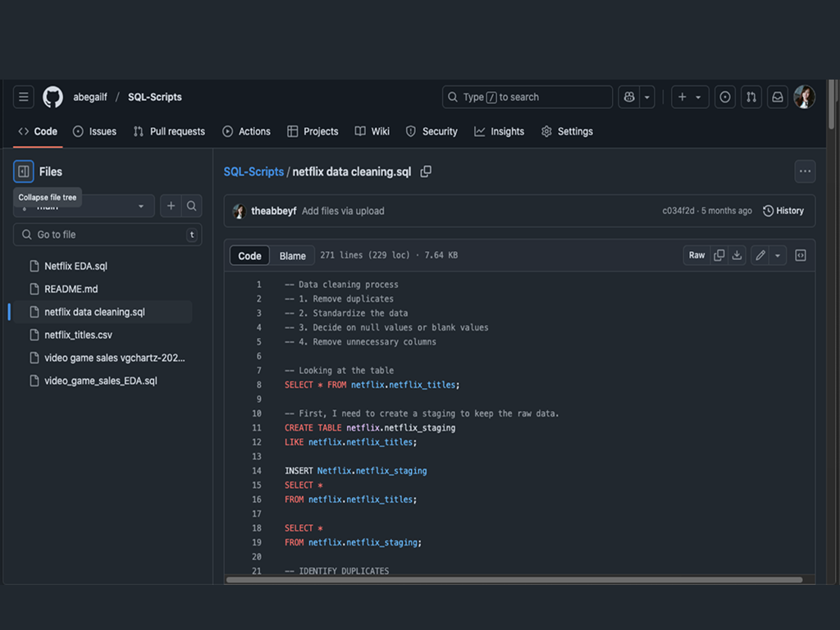Screen dimensions: 840x630
Task: Click '-- Data cleaning process' comment line
Action: (x=341, y=285)
